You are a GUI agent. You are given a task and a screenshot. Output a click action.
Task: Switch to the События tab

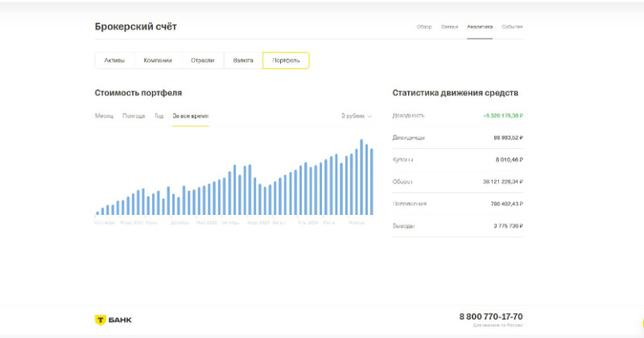coord(512,27)
